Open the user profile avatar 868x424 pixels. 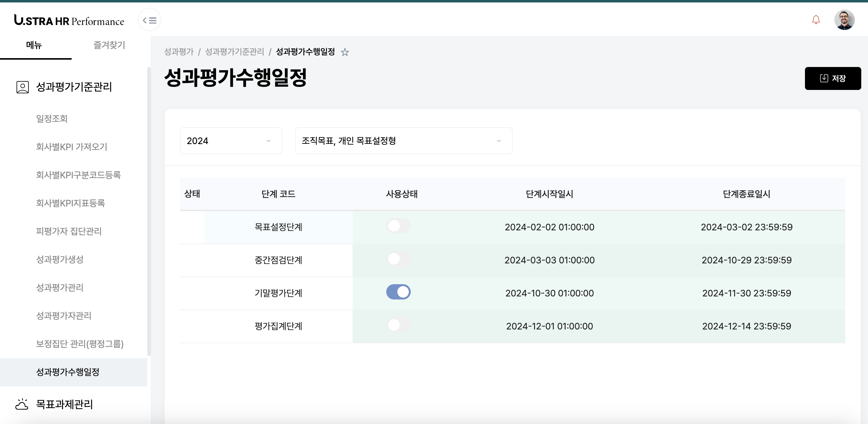[844, 20]
